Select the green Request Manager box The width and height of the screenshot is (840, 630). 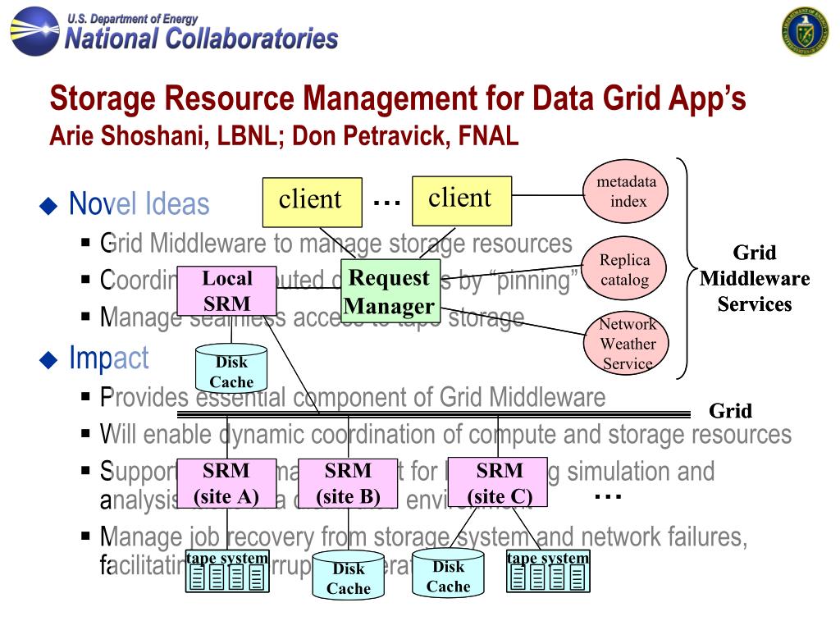pyautogui.click(x=391, y=291)
